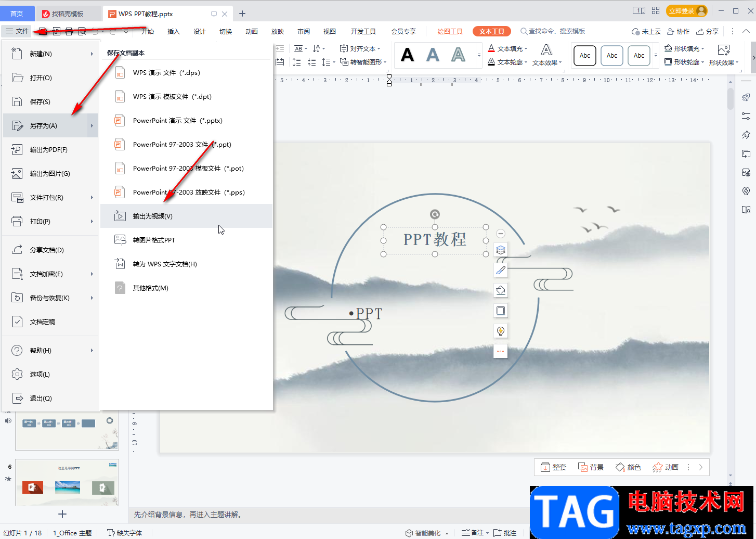Save as PowerPoint 97-2003 文件 (*.ppt)
Viewport: 756px width, 539px height.
(x=186, y=144)
